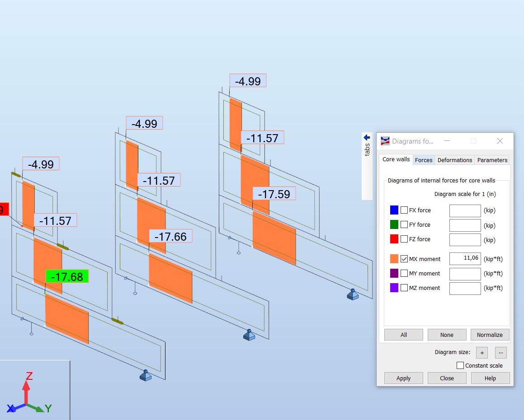Enable the FZ force checkbox

pos(404,239)
